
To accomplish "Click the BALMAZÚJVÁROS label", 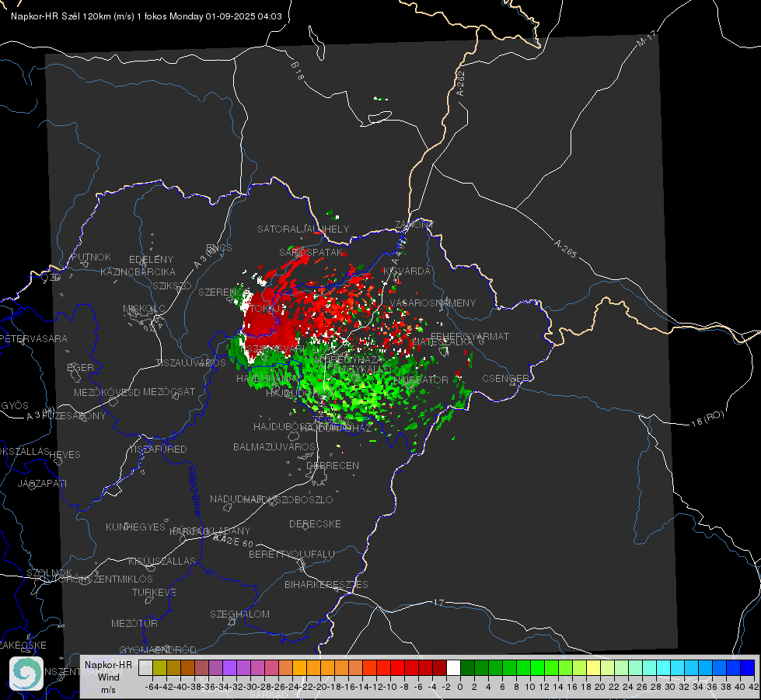I will pos(274,446).
